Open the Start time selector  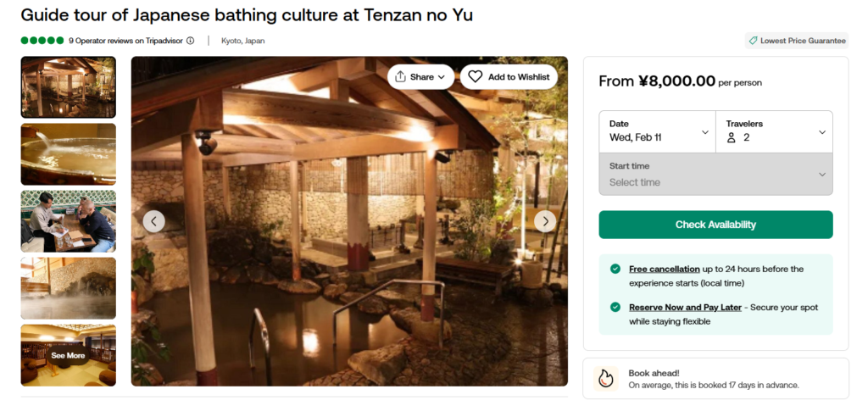point(715,174)
